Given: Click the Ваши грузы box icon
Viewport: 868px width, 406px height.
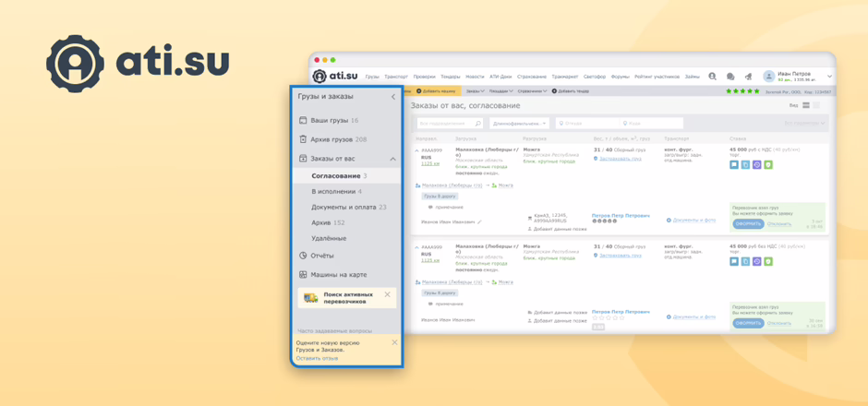Looking at the screenshot, I should (x=303, y=120).
